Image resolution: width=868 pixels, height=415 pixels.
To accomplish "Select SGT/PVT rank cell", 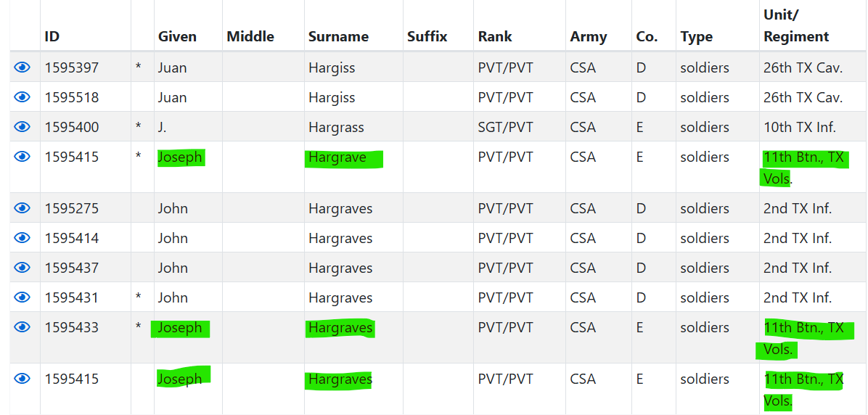I will tap(505, 127).
